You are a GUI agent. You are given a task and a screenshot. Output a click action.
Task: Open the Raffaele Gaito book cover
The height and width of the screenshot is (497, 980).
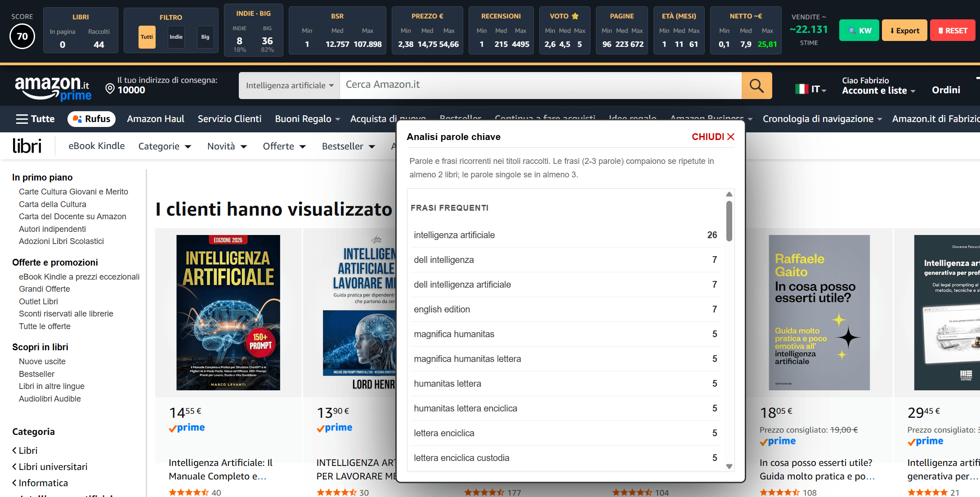[819, 312]
